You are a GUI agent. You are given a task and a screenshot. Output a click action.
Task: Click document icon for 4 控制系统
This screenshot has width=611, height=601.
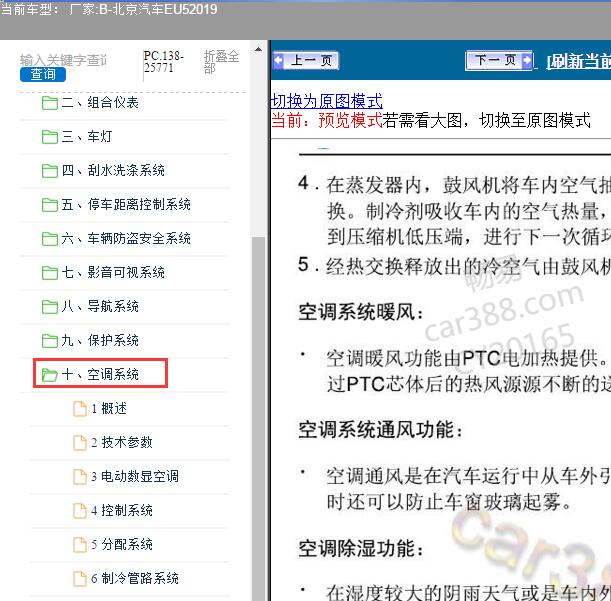point(80,510)
